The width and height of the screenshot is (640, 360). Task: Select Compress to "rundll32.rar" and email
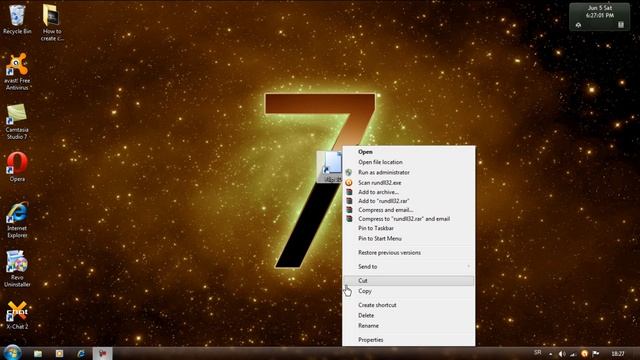[x=409, y=219]
